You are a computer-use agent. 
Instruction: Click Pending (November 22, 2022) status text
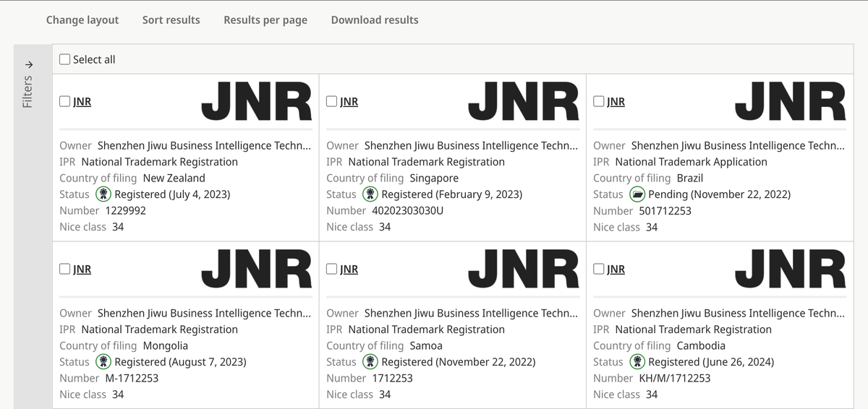pos(720,194)
